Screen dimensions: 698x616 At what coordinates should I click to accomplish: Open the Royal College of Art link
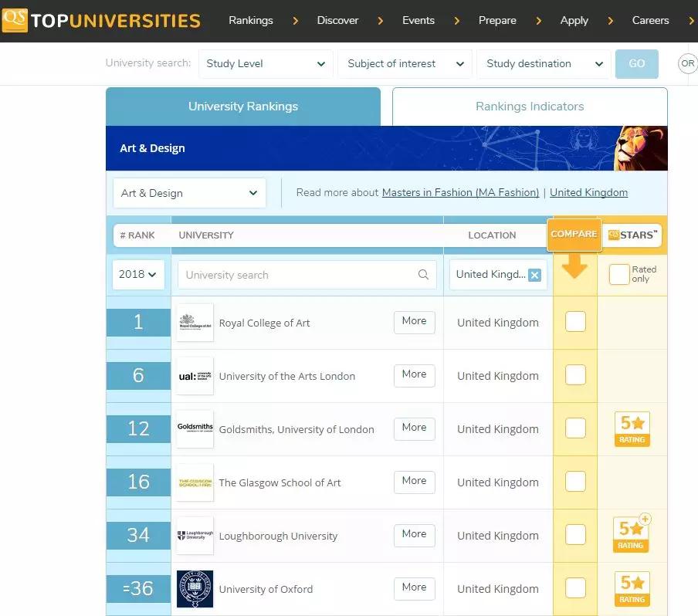(264, 323)
